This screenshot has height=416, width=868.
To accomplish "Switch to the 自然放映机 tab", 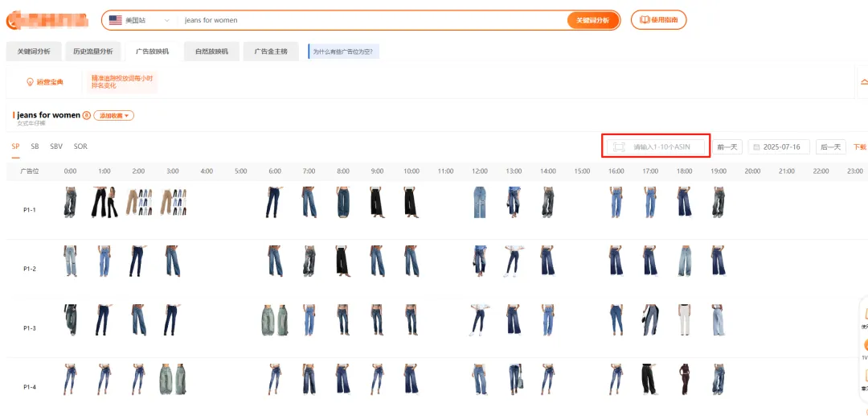I will pyautogui.click(x=211, y=51).
